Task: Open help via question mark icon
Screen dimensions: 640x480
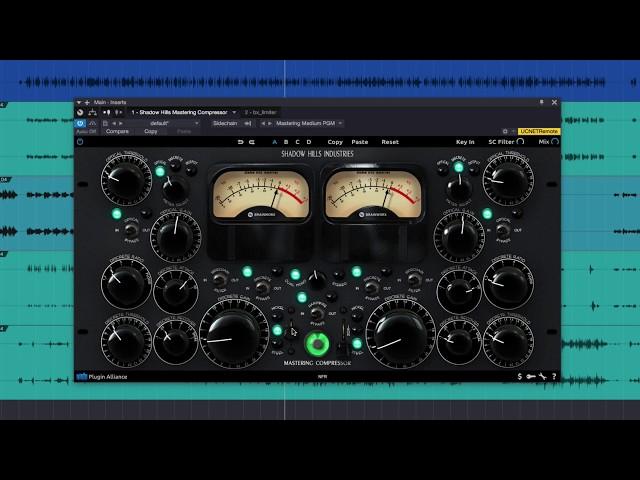Action: coord(554,376)
